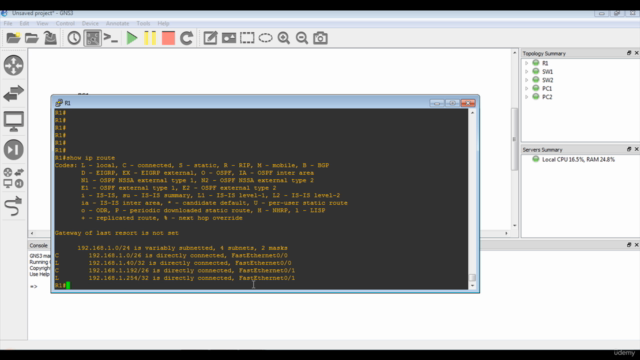Image resolution: width=640 pixels, height=360 pixels.
Task: Click the Save project icon
Action: point(50,38)
